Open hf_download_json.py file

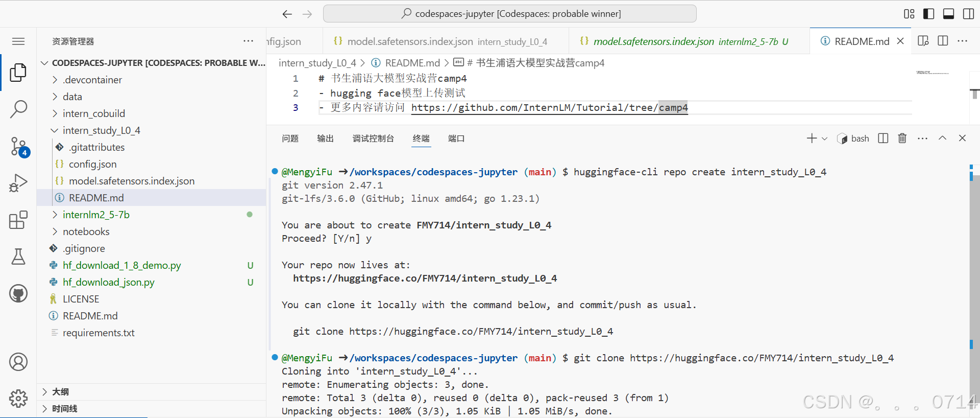(x=152, y=282)
